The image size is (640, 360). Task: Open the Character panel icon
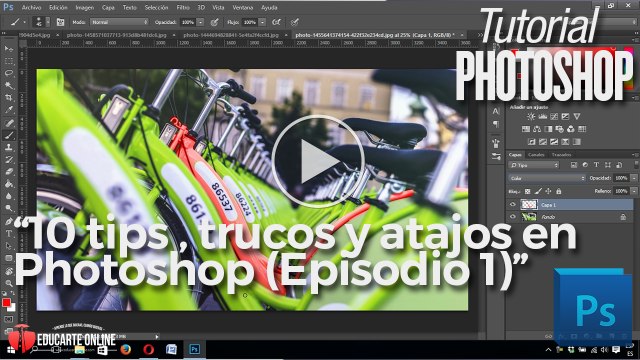tap(496, 111)
